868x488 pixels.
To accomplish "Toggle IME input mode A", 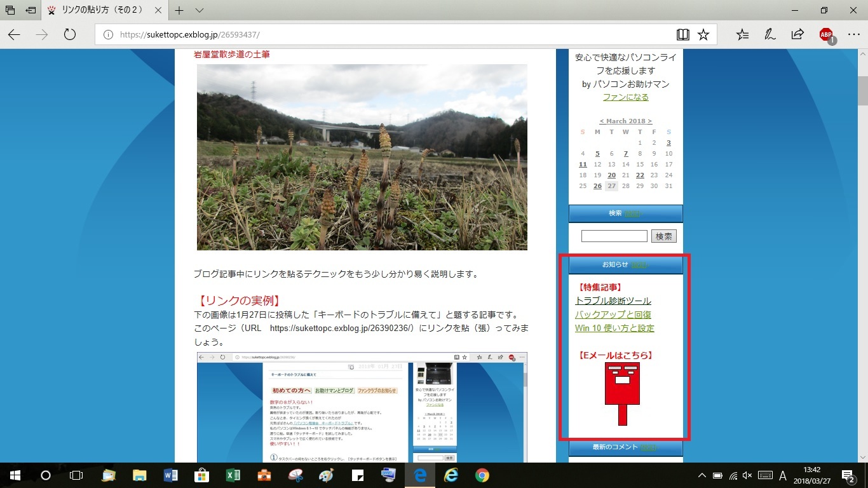I will click(783, 475).
